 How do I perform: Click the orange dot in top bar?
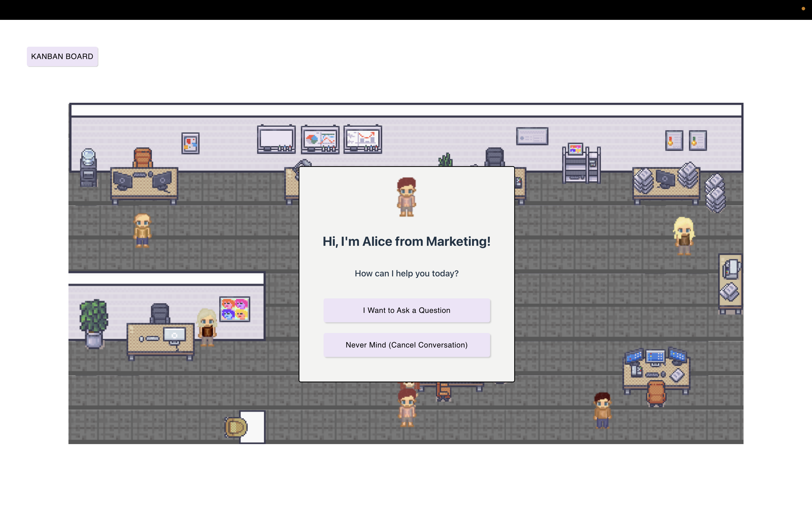803,9
